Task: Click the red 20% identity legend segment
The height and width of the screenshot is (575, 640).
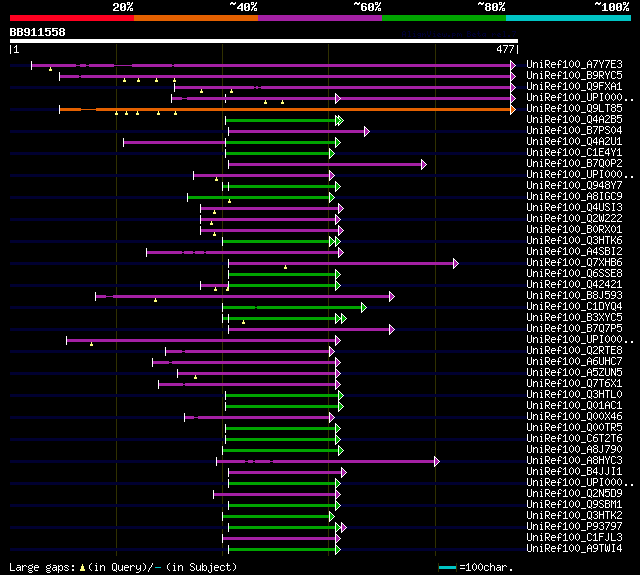Action: (72, 18)
